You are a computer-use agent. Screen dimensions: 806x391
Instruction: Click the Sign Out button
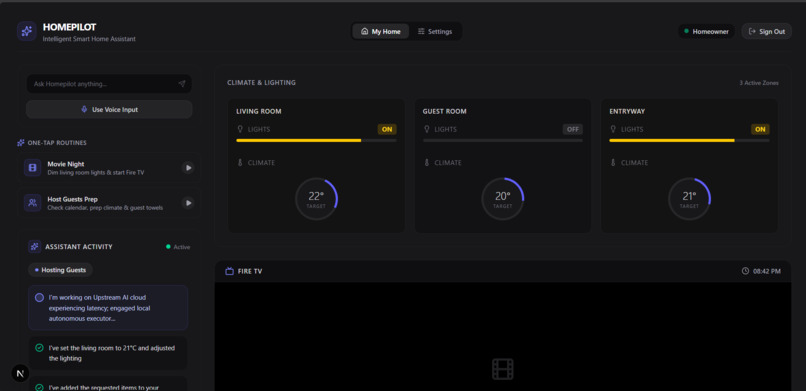pos(766,31)
